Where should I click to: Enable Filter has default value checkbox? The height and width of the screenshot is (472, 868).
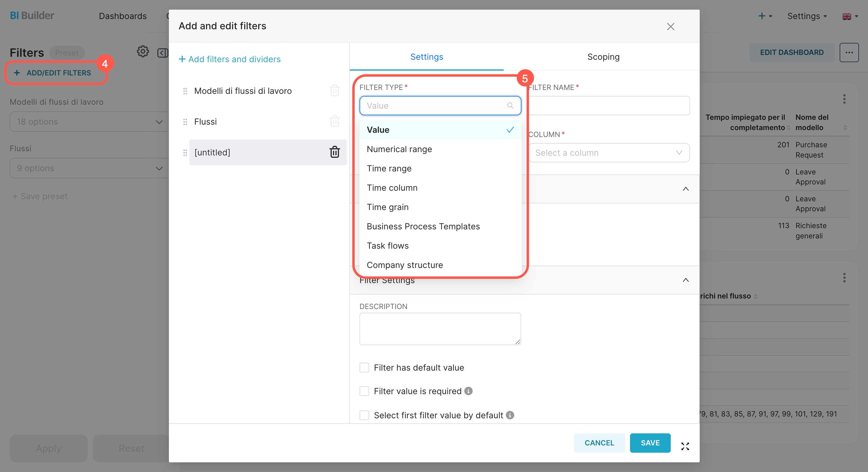[364, 368]
